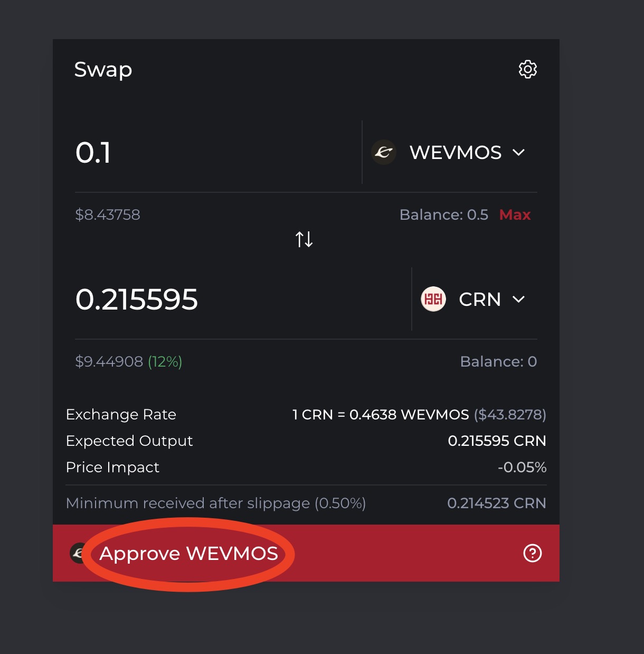The height and width of the screenshot is (654, 644).
Task: Click the minimum received 0.214523 CRN value
Action: pyautogui.click(x=496, y=503)
